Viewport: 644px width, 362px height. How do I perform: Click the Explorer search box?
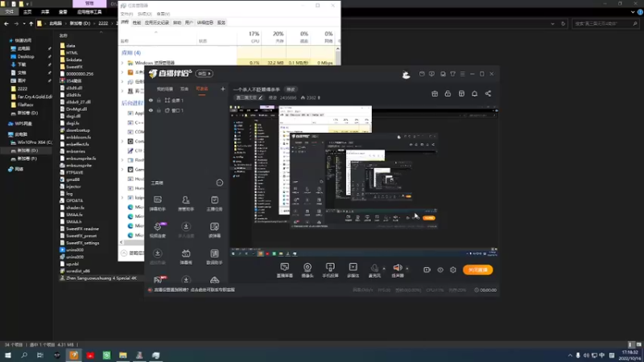[x=605, y=24]
